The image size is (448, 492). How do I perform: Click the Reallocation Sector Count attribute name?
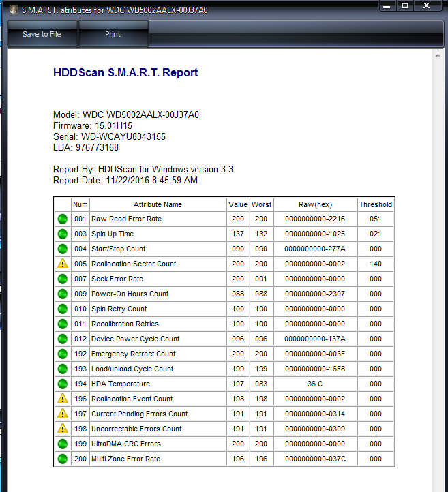134,264
